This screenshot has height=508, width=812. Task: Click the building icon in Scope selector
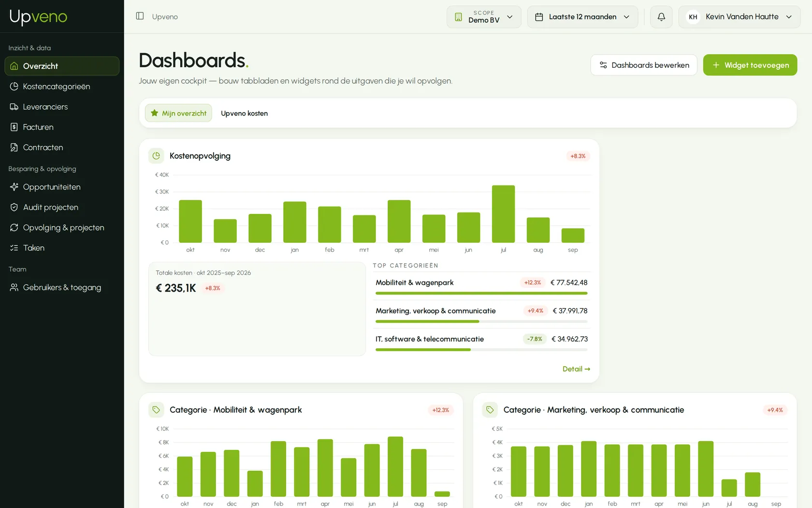coord(458,17)
